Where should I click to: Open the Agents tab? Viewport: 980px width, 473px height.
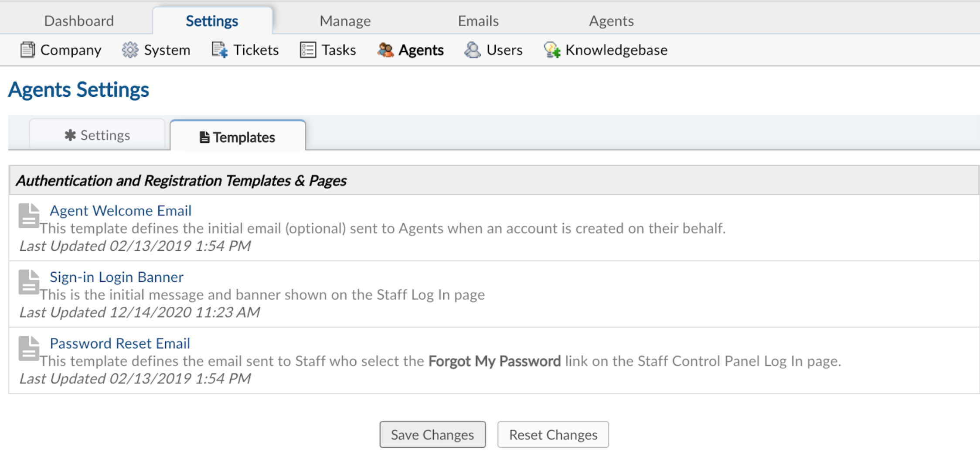(x=611, y=20)
